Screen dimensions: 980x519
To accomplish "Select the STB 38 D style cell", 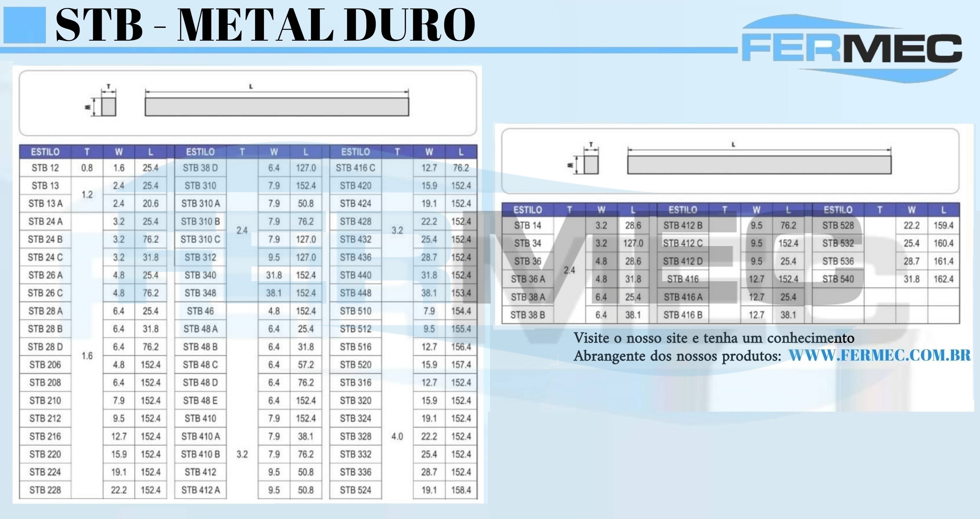I will coord(200,168).
